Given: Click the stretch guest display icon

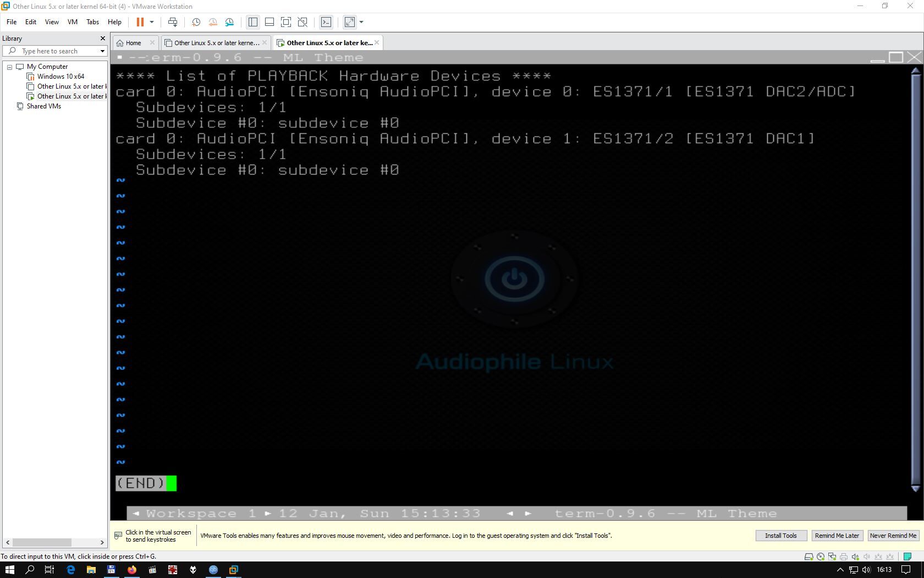Looking at the screenshot, I should coord(350,22).
